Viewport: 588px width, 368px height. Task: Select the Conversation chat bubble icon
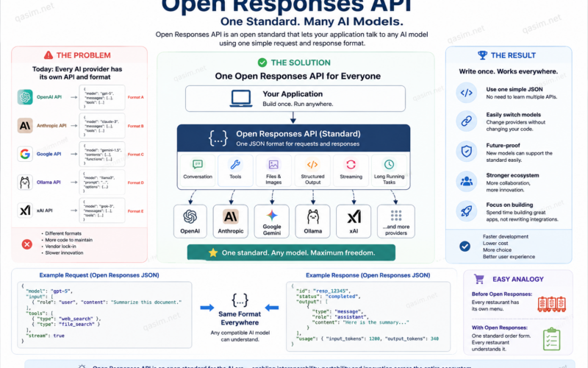tap(198, 164)
